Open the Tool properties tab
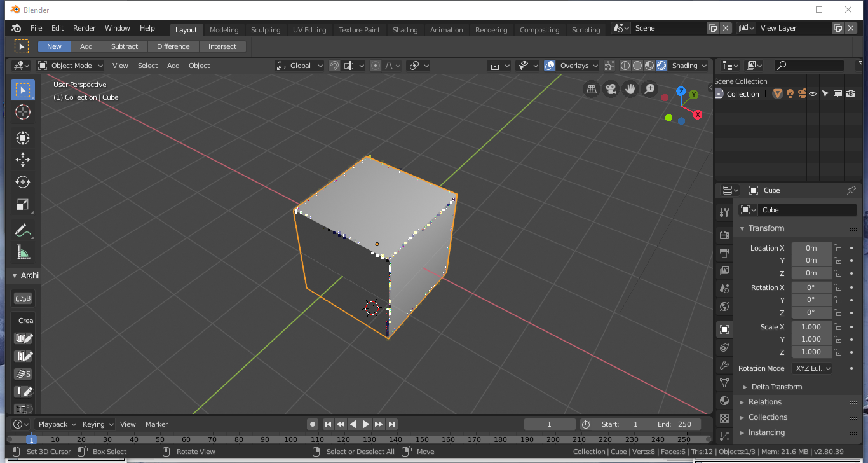868x463 pixels. tap(724, 212)
